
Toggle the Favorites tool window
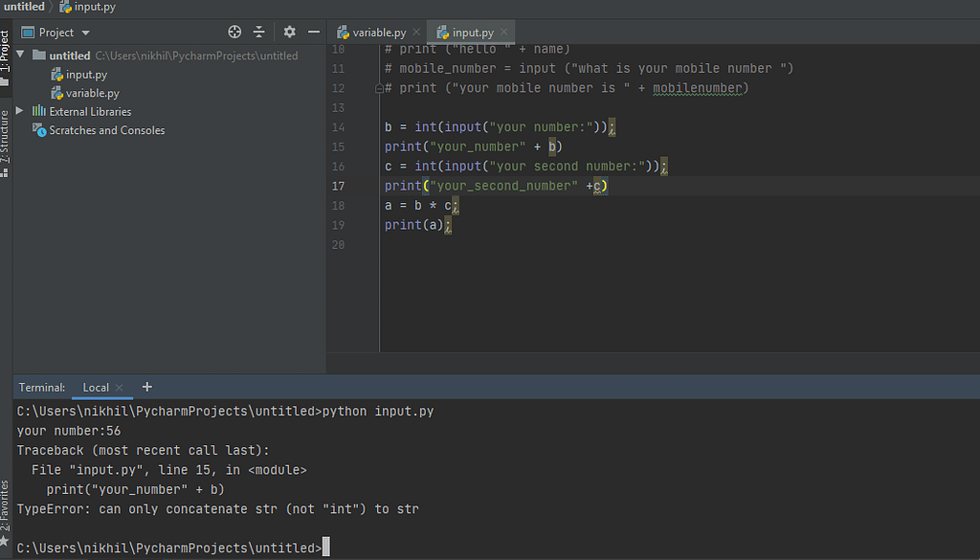[5, 512]
